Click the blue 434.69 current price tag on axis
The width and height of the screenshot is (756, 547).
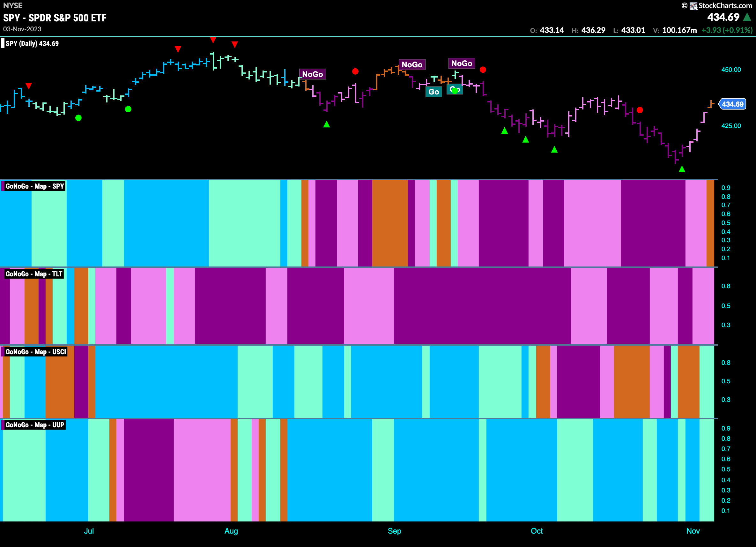(732, 104)
